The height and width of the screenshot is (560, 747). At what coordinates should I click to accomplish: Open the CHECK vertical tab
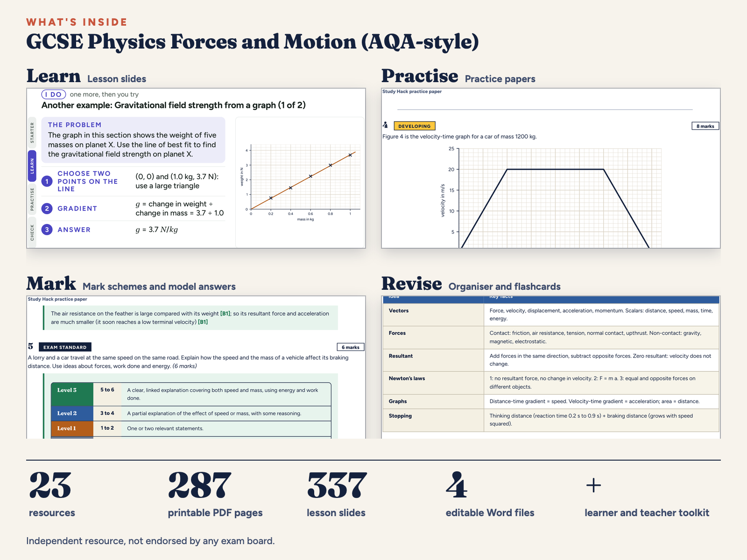point(32,232)
